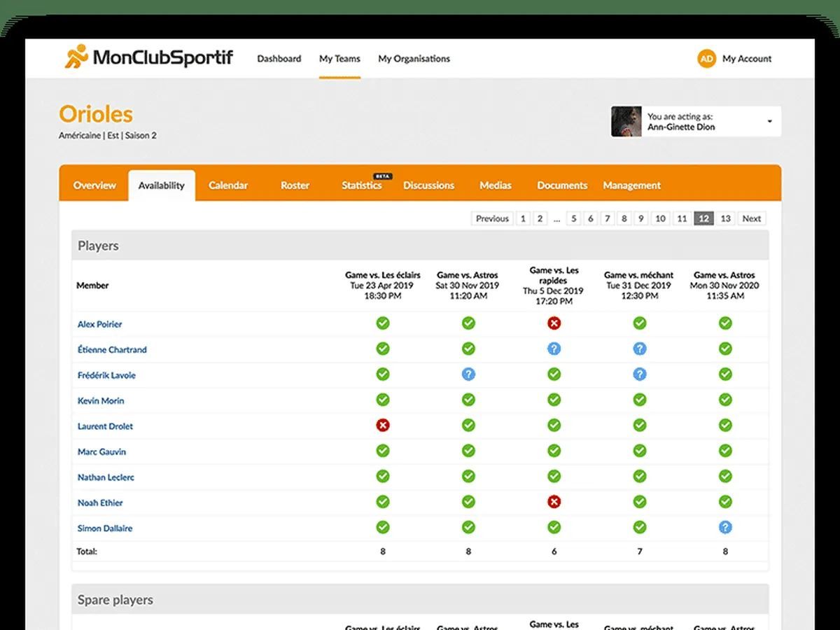Open the 'You are acting as' dropdown

coord(769,122)
